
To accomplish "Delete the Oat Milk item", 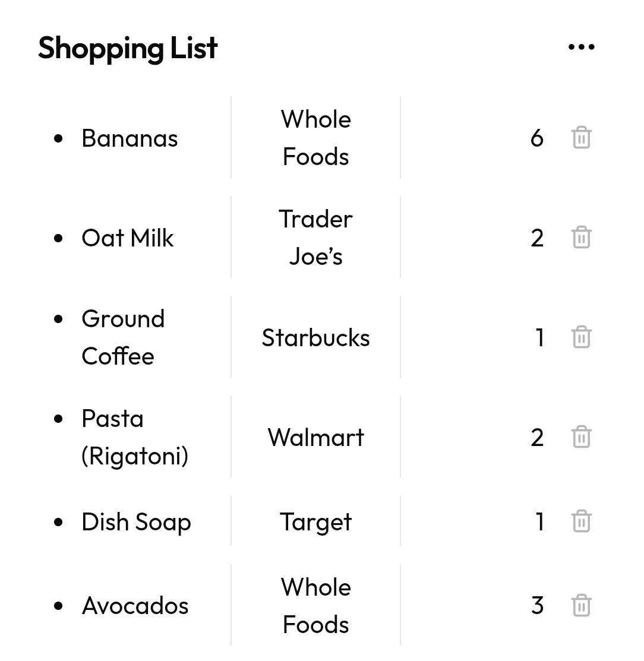I will pos(581,238).
